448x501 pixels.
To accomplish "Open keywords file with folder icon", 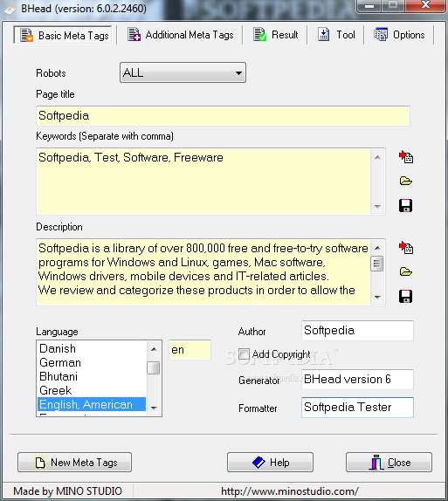I will [x=406, y=182].
